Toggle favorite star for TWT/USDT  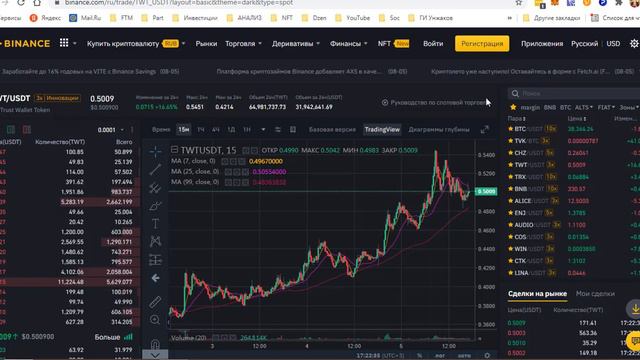coord(510,165)
